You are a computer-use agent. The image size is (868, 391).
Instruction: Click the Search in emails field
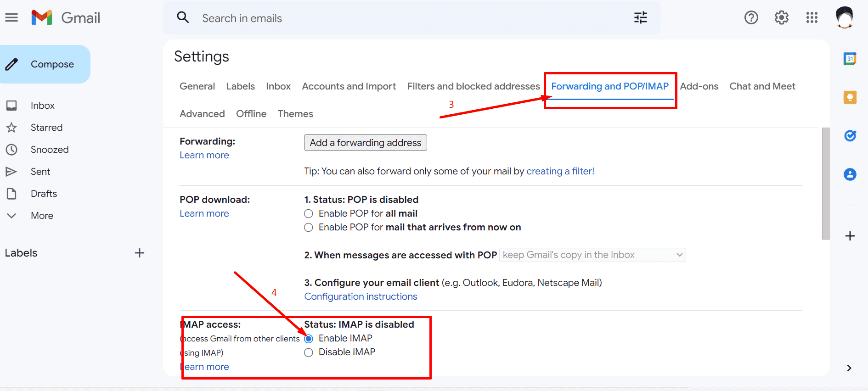tap(404, 18)
